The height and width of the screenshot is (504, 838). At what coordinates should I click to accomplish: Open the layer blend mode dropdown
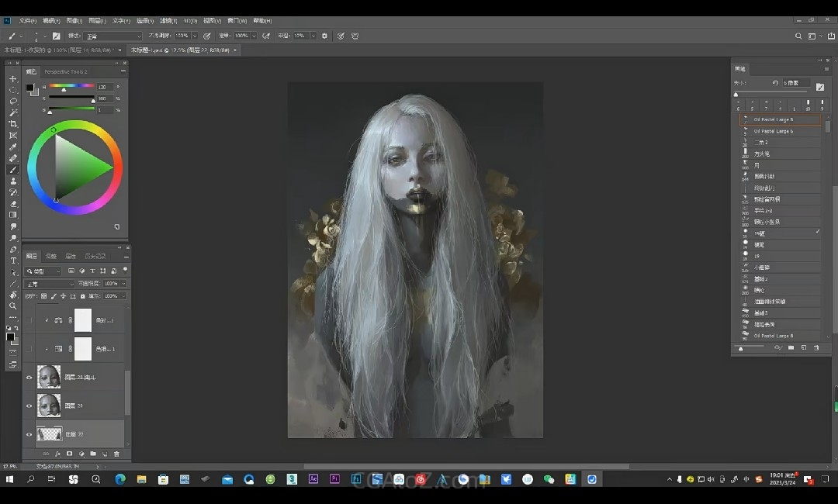[50, 284]
